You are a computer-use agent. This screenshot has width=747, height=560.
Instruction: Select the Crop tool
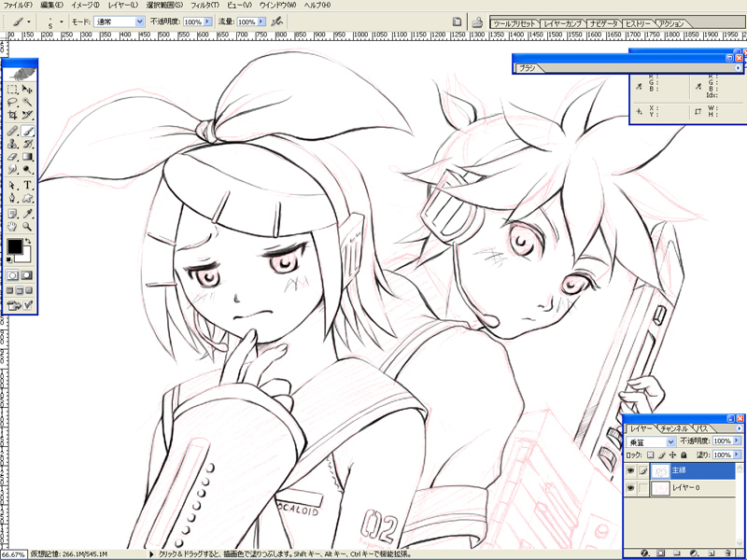point(13,114)
